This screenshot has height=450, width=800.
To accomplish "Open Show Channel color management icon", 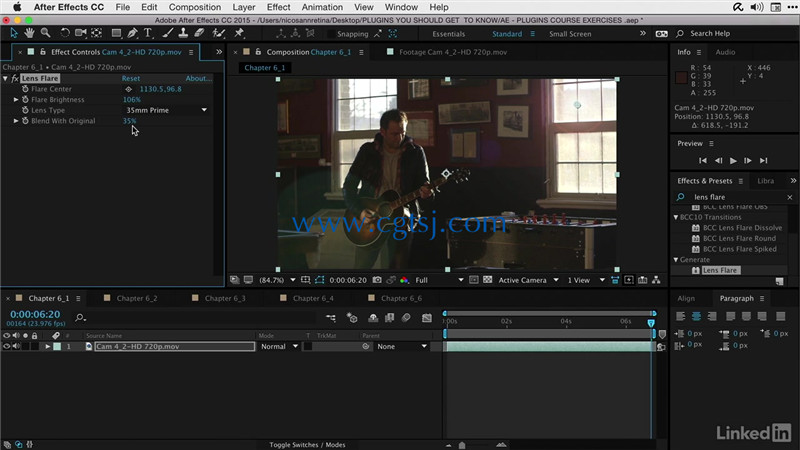I will (x=404, y=280).
